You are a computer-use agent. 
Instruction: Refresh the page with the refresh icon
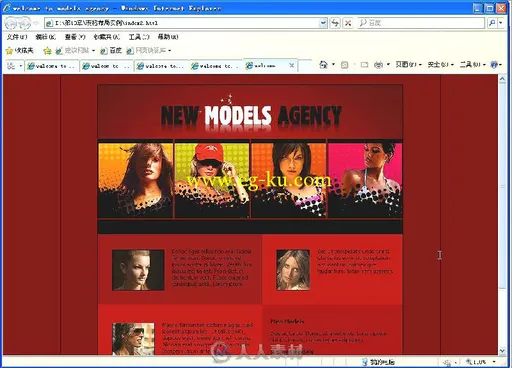335,23
